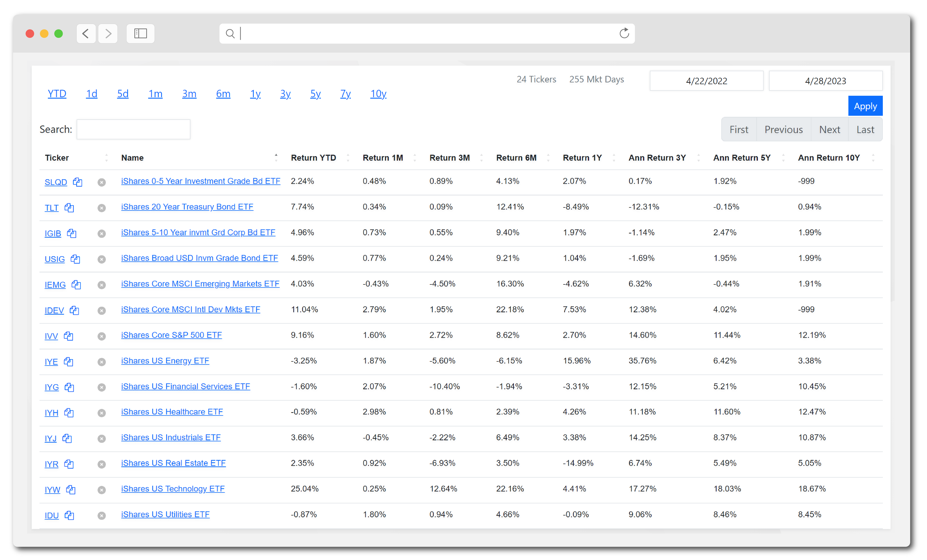Copy the SLQD ticker with its clipboard icon
This screenshot has width=927, height=560.
(78, 182)
